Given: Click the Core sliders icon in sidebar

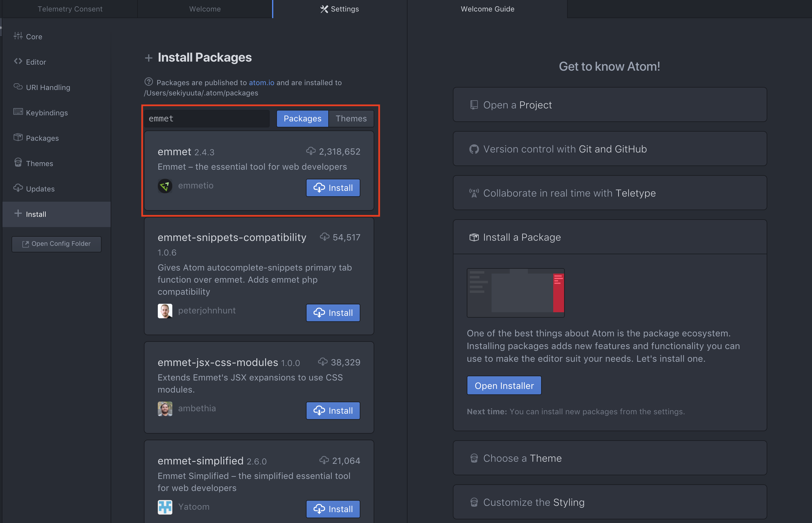Looking at the screenshot, I should click(18, 36).
